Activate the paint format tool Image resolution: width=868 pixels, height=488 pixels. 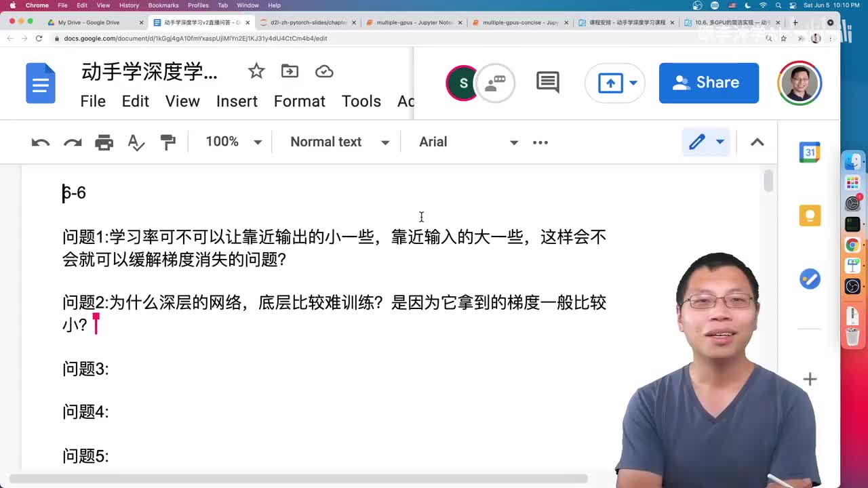point(167,142)
